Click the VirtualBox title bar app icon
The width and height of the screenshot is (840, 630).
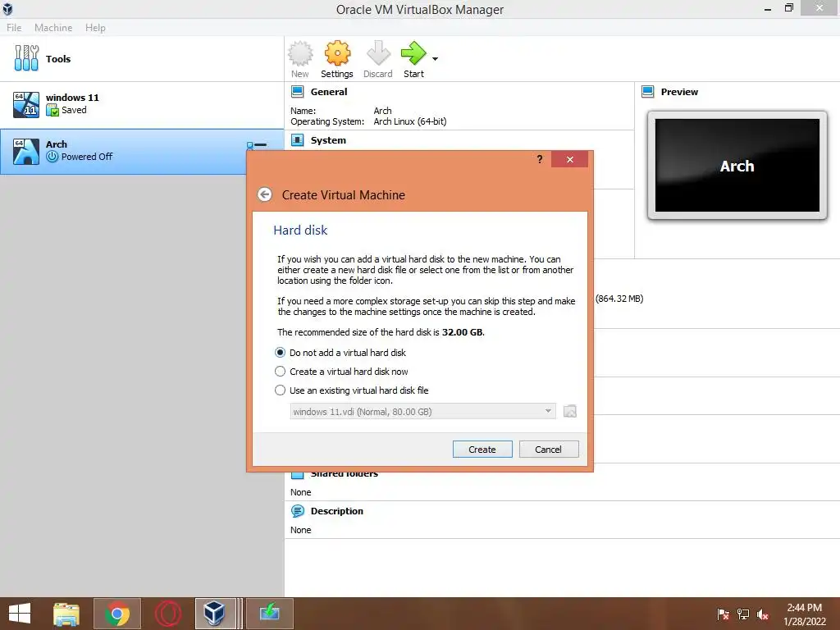pos(7,8)
